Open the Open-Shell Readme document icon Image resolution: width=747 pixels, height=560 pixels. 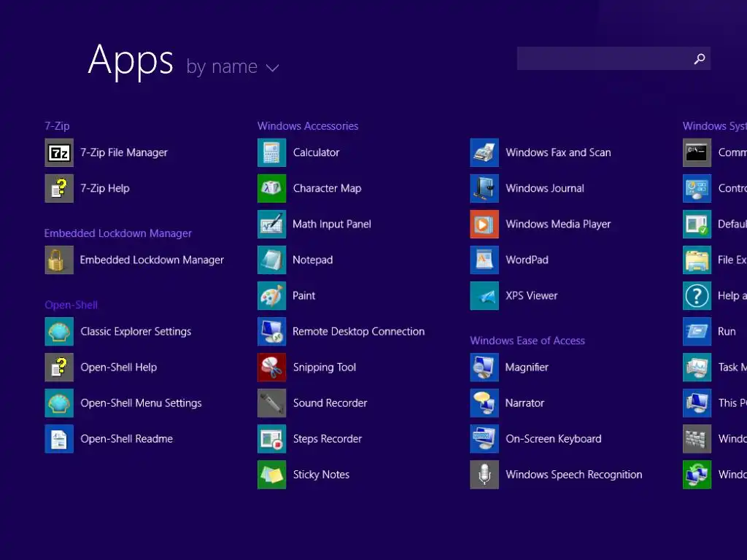tap(59, 438)
